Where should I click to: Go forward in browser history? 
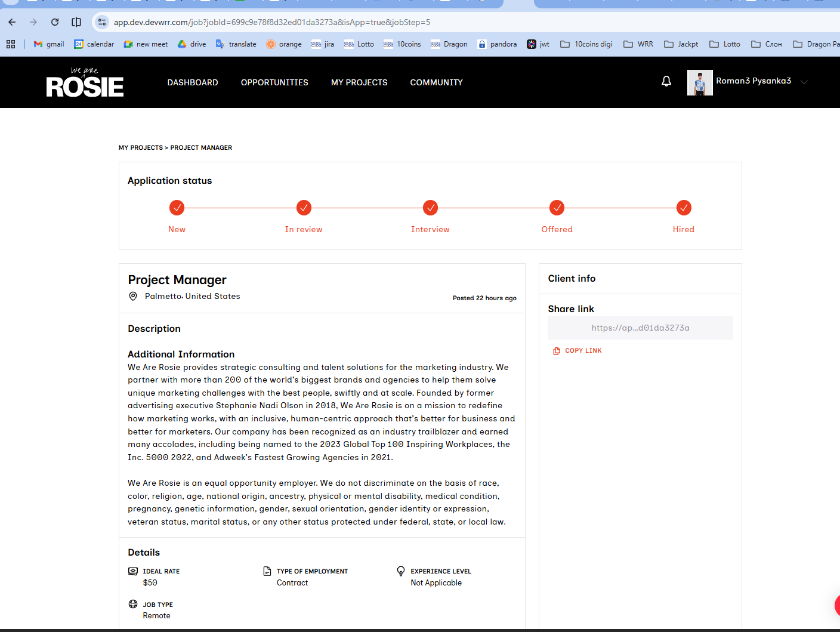coord(33,22)
